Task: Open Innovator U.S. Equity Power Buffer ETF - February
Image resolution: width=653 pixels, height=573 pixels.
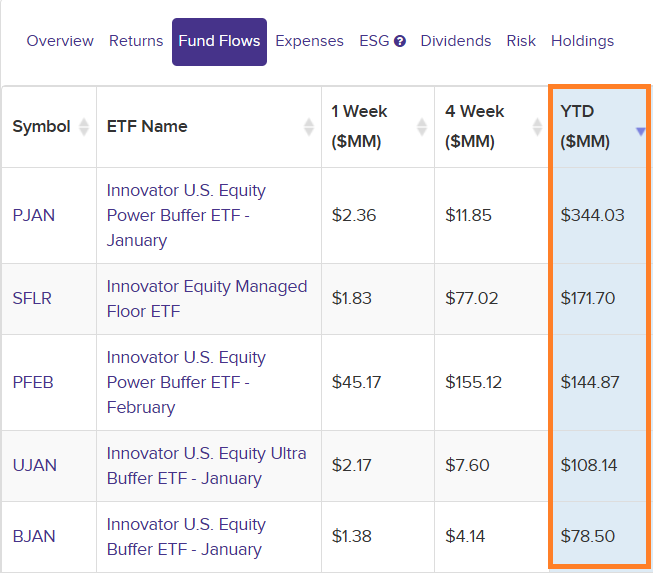Action: (x=186, y=382)
